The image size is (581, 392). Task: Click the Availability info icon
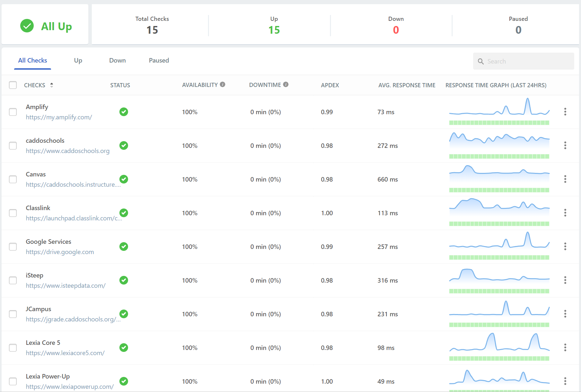222,84
